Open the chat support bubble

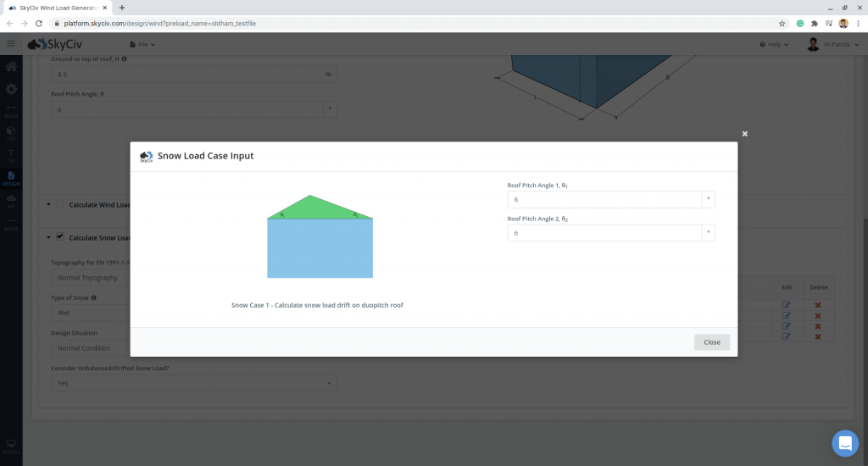pyautogui.click(x=845, y=443)
